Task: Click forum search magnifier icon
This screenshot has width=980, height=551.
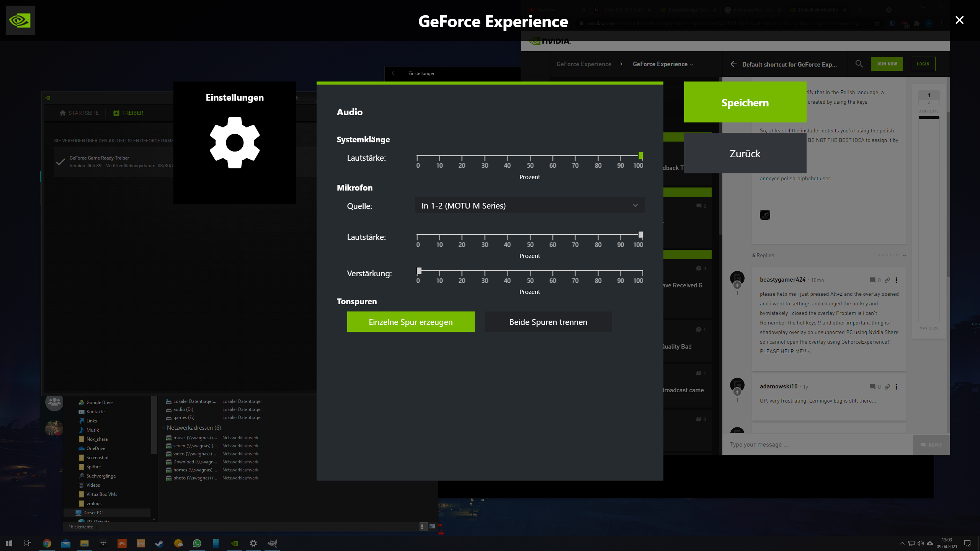Action: [x=859, y=64]
